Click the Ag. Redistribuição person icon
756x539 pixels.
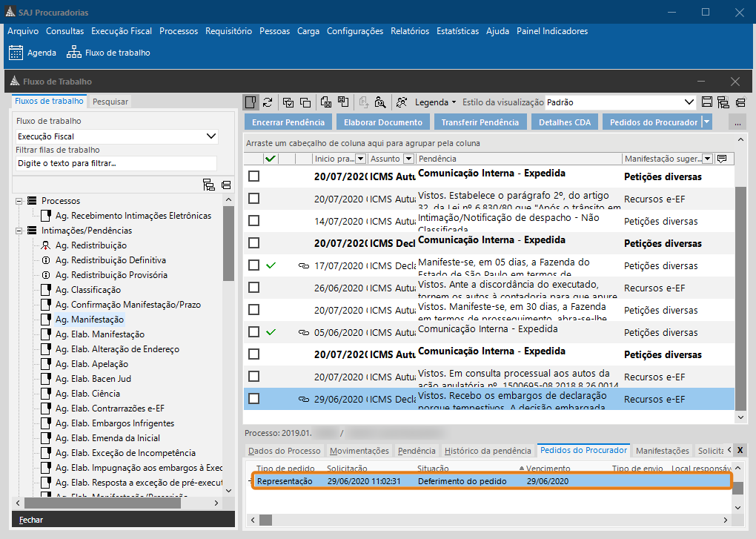46,245
